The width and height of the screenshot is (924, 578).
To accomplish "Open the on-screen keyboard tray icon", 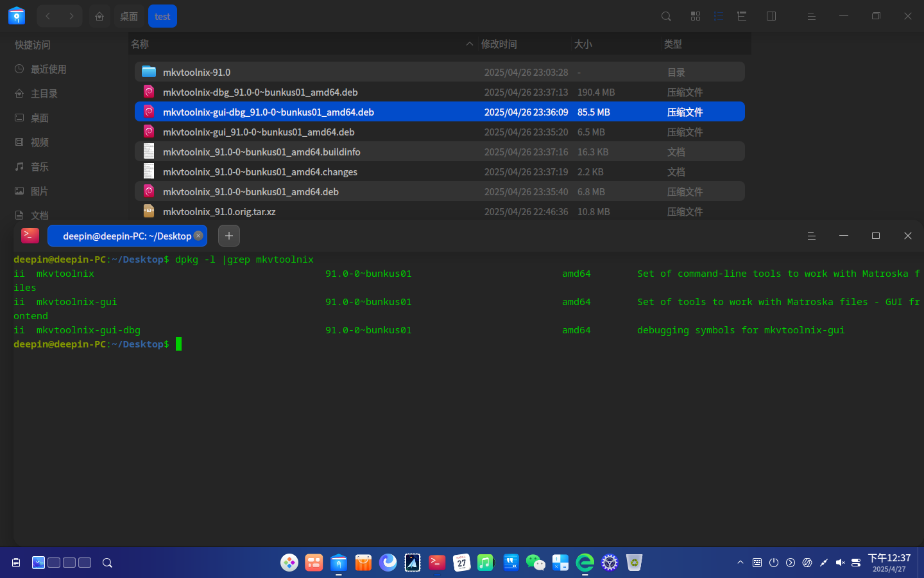I will tap(757, 563).
